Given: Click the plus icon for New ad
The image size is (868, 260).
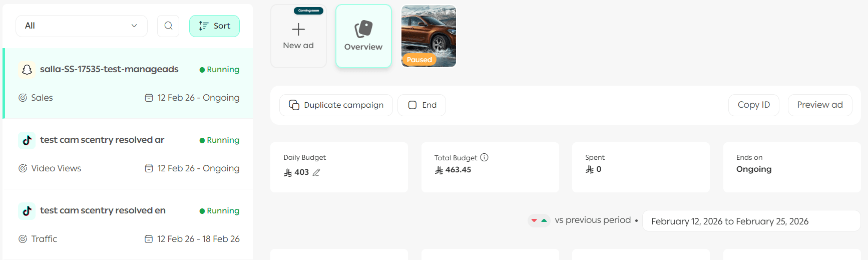Looking at the screenshot, I should click(x=298, y=30).
